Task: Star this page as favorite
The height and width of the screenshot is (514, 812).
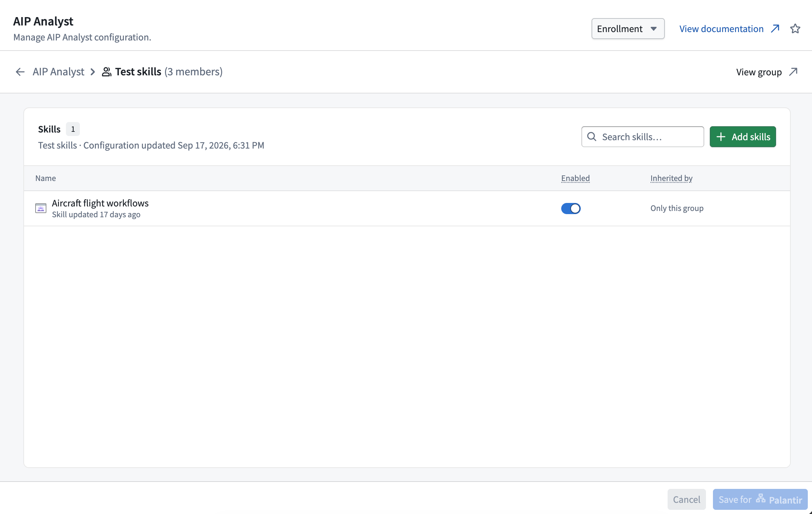Action: pyautogui.click(x=795, y=29)
